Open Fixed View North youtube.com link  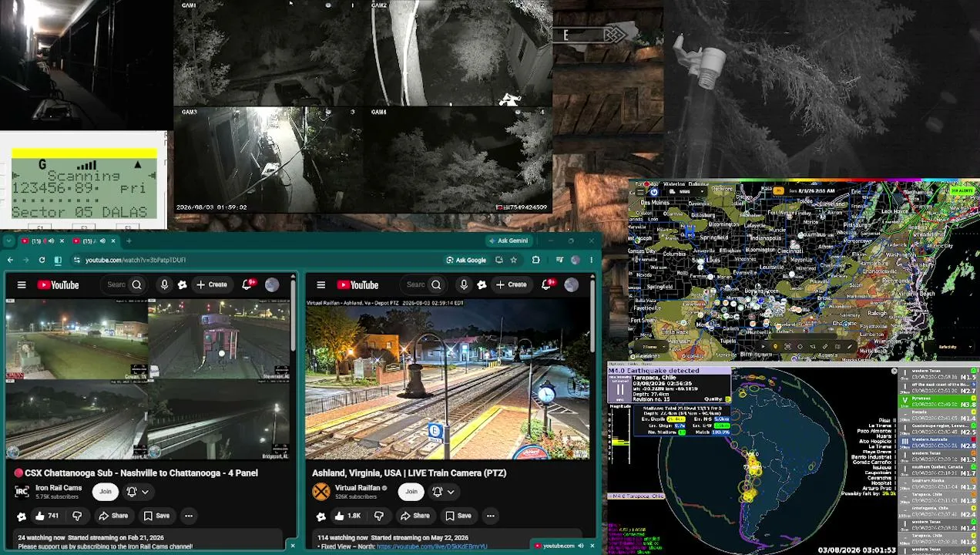click(x=431, y=547)
